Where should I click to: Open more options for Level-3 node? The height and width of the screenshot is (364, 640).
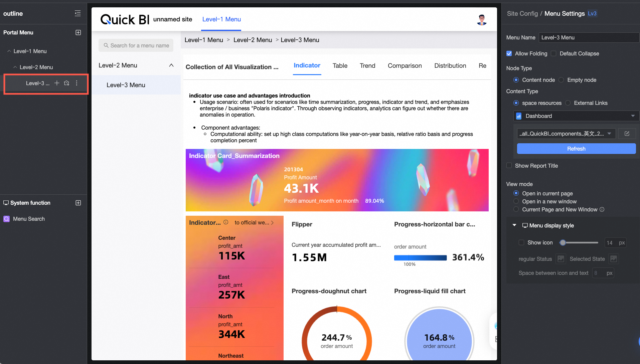76,83
